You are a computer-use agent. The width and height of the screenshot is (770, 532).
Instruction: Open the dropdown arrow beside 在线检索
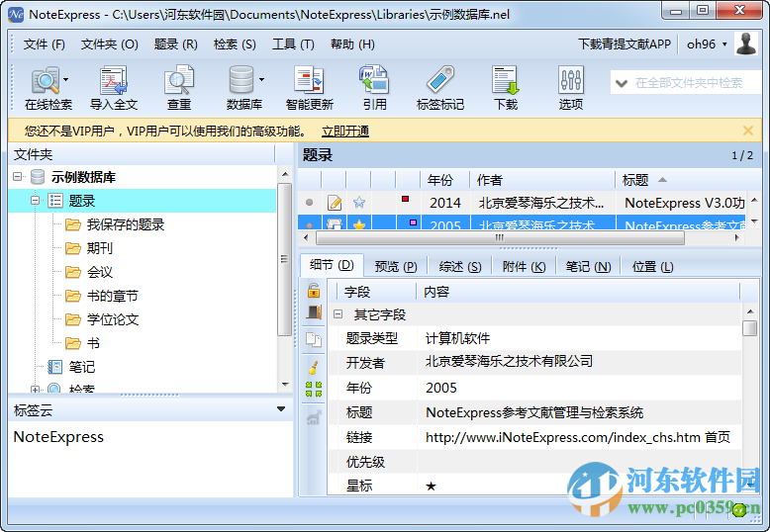click(65, 79)
